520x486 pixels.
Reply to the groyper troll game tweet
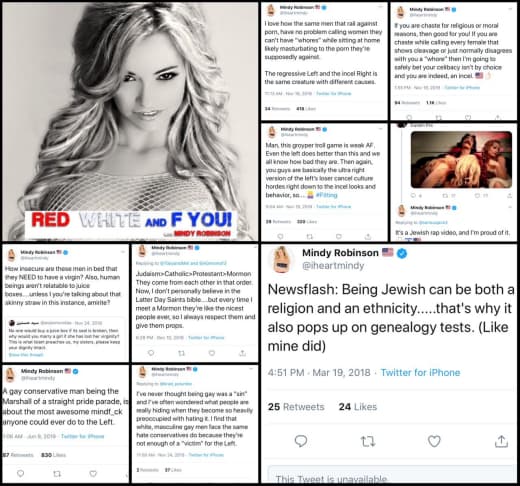tap(280, 236)
